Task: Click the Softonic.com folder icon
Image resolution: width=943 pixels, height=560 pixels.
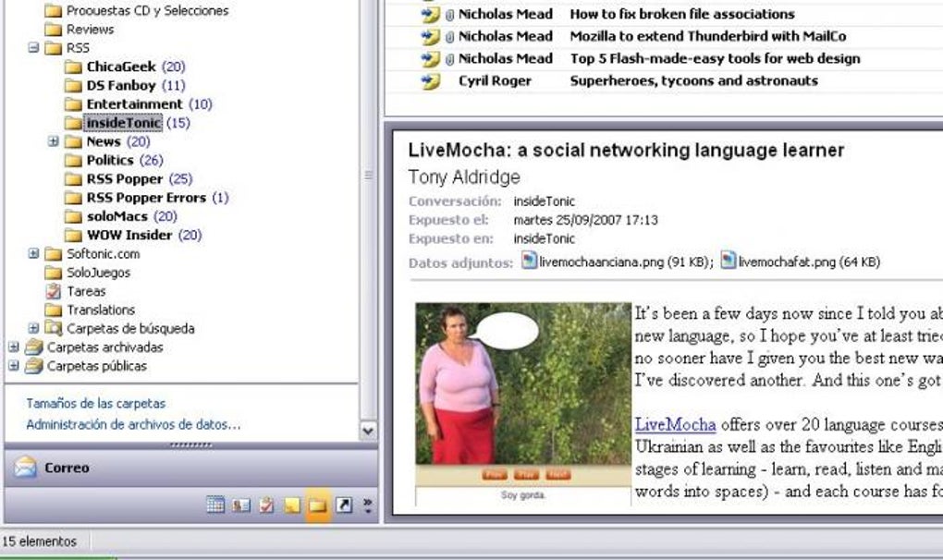Action: (54, 254)
